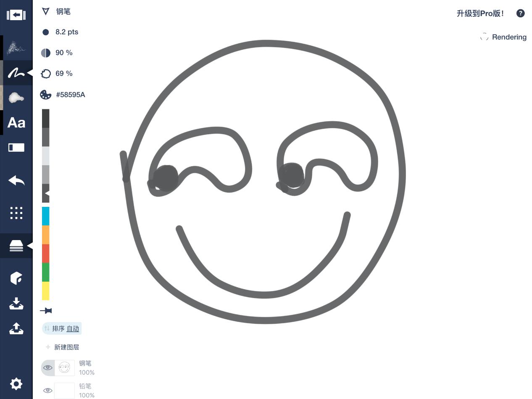The image size is (532, 399).
Task: Select the green color swatch
Action: click(46, 272)
